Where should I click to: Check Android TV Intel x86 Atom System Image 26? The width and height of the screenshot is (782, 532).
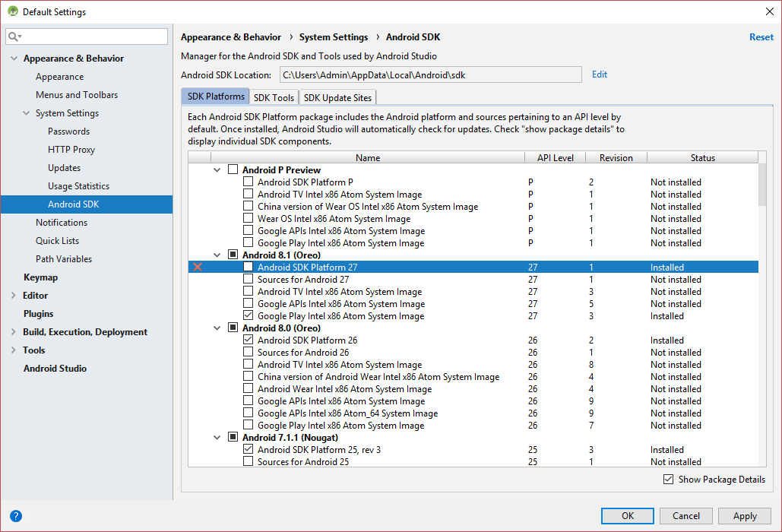[248, 364]
